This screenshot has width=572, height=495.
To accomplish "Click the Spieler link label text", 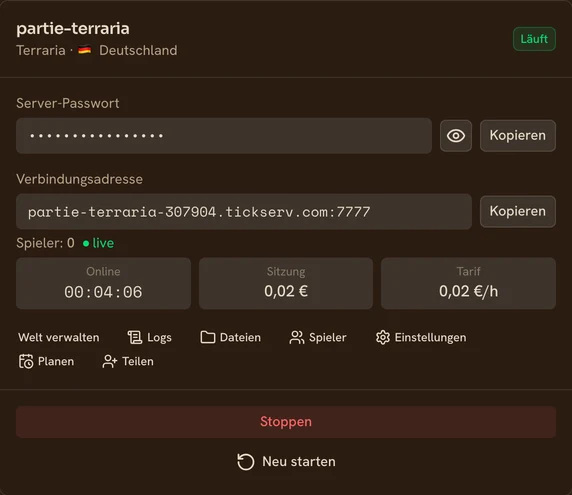I will pyautogui.click(x=328, y=338).
